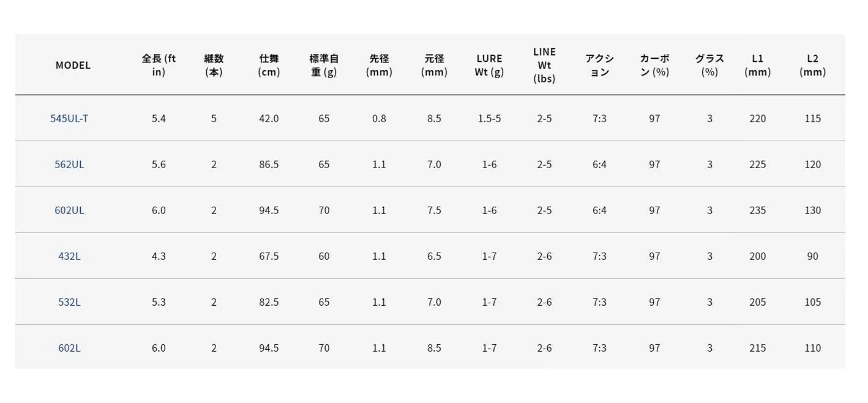
Task: Click the 継数 (本) column header
Action: tap(214, 65)
